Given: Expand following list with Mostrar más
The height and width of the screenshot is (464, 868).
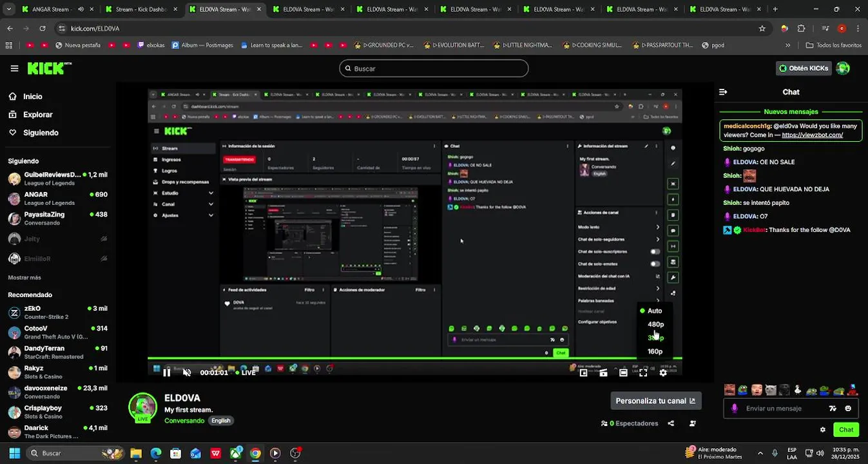Looking at the screenshot, I should coord(24,277).
